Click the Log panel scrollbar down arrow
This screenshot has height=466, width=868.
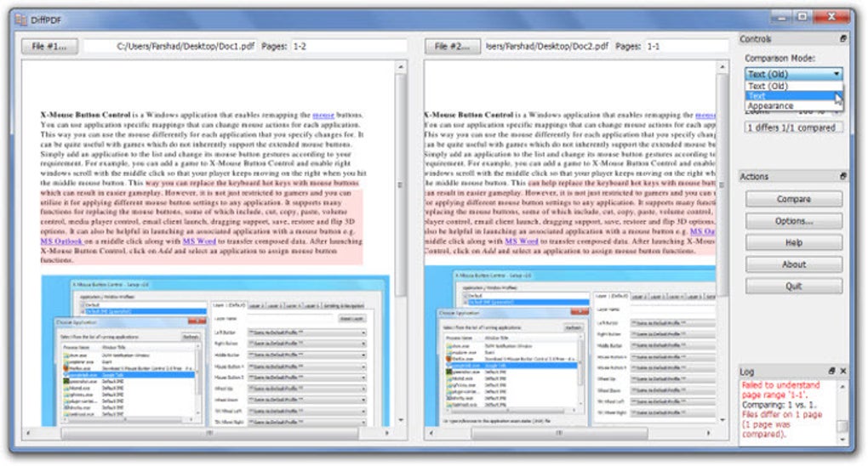pos(842,440)
